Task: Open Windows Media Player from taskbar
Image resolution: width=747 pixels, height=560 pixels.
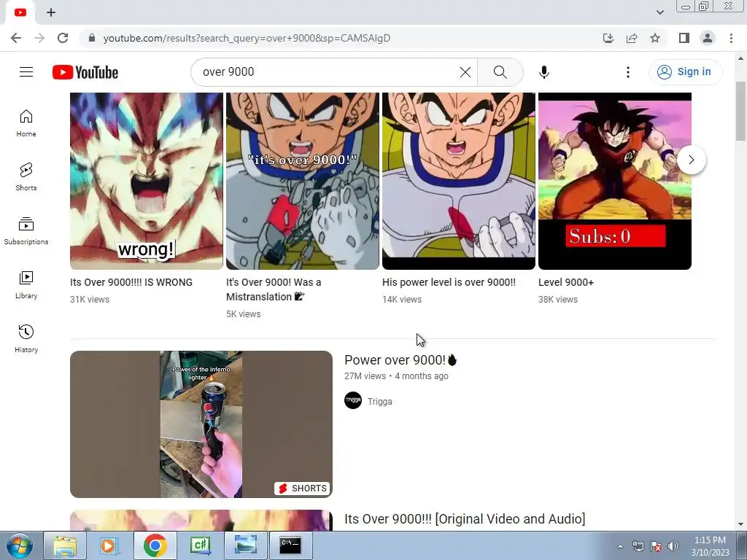Action: pyautogui.click(x=109, y=545)
